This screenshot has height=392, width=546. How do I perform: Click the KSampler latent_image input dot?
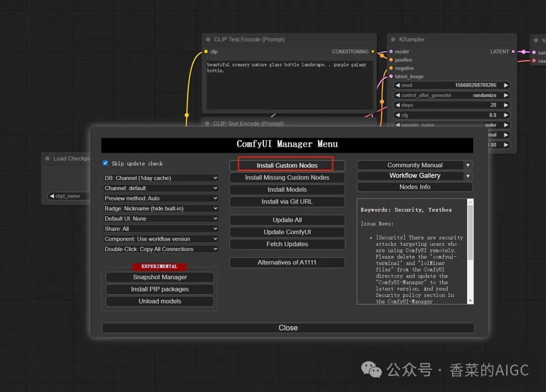pos(391,76)
